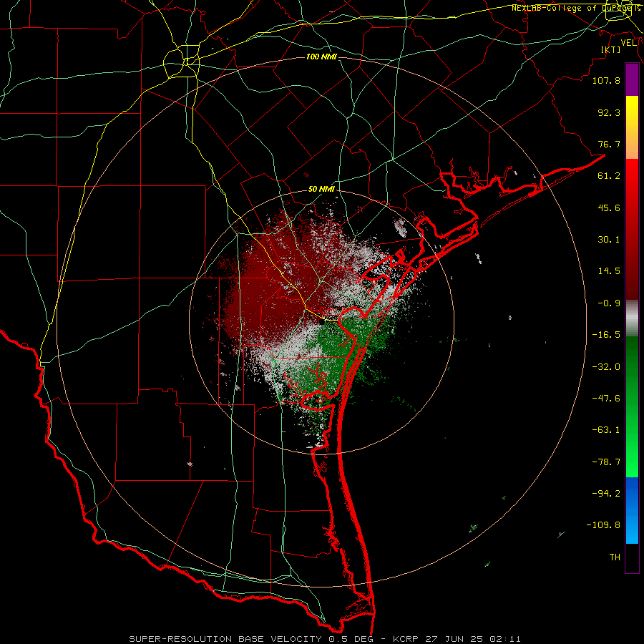The height and width of the screenshot is (644, 644).
Task: Pick the green segment of velocity color bar
Action: [632, 406]
